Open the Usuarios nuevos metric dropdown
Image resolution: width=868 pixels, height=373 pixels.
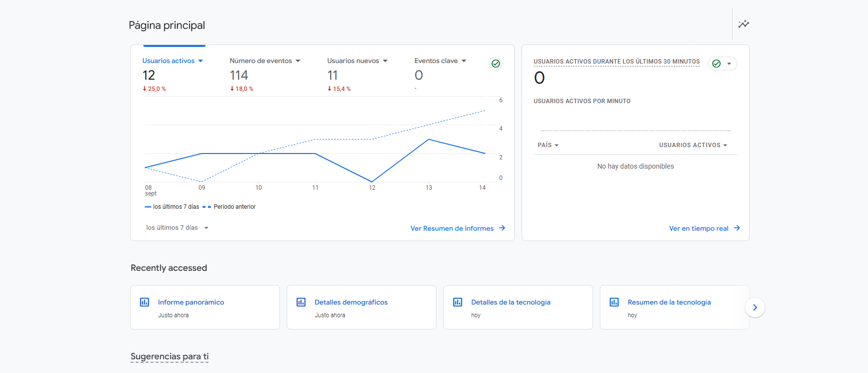385,61
